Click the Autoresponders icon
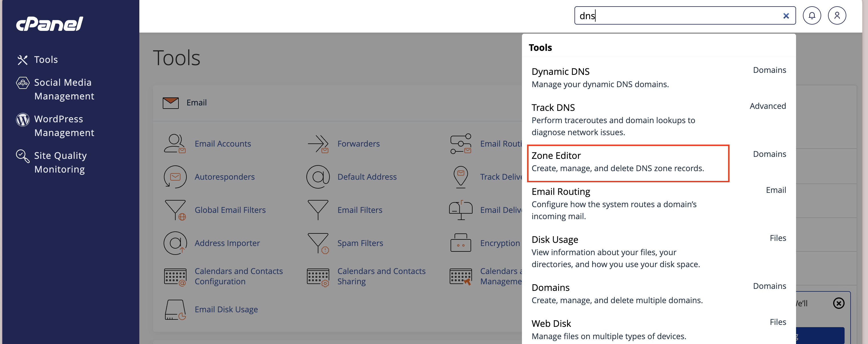This screenshot has height=344, width=868. 175,177
